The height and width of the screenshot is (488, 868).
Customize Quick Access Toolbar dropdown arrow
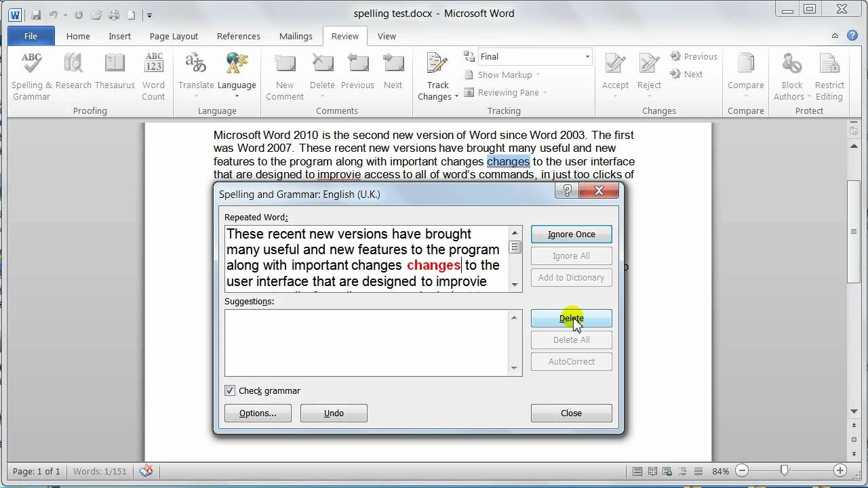tap(149, 15)
